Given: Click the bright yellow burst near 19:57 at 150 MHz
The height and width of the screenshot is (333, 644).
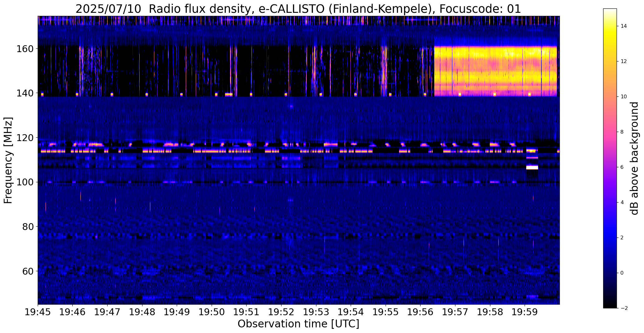Looking at the screenshot, I should pyautogui.click(x=495, y=71).
